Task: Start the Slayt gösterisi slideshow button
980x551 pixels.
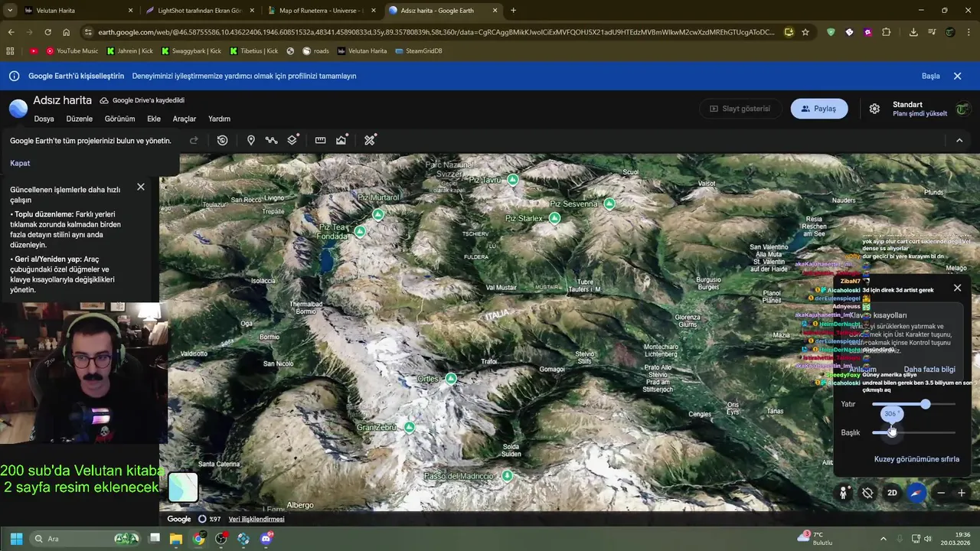Action: pyautogui.click(x=740, y=109)
